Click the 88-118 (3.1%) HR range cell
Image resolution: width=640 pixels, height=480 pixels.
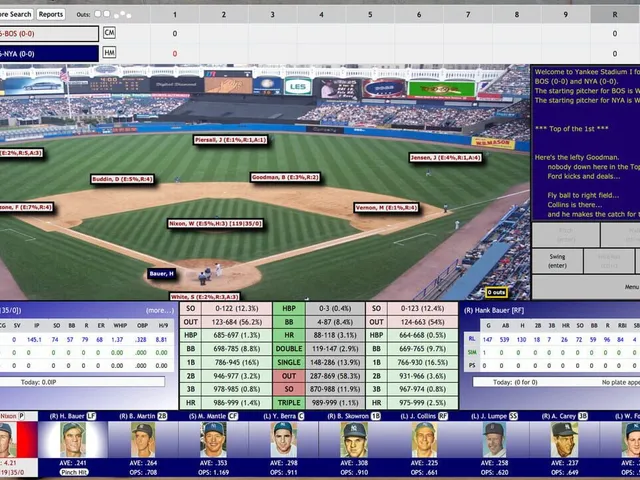[x=335, y=336]
